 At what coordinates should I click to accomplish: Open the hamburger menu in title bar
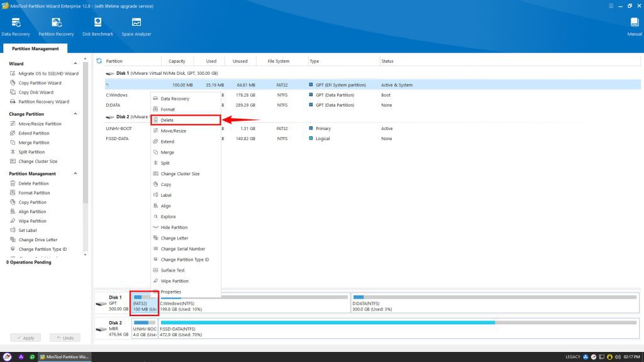pyautogui.click(x=611, y=6)
